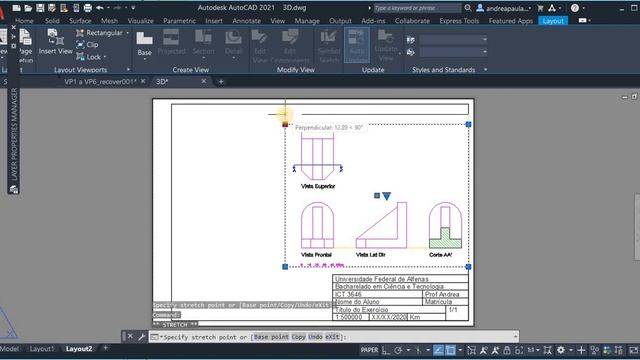Viewport: 640px width, 360px height.
Task: Select the Layout ribbon tab
Action: click(x=553, y=20)
